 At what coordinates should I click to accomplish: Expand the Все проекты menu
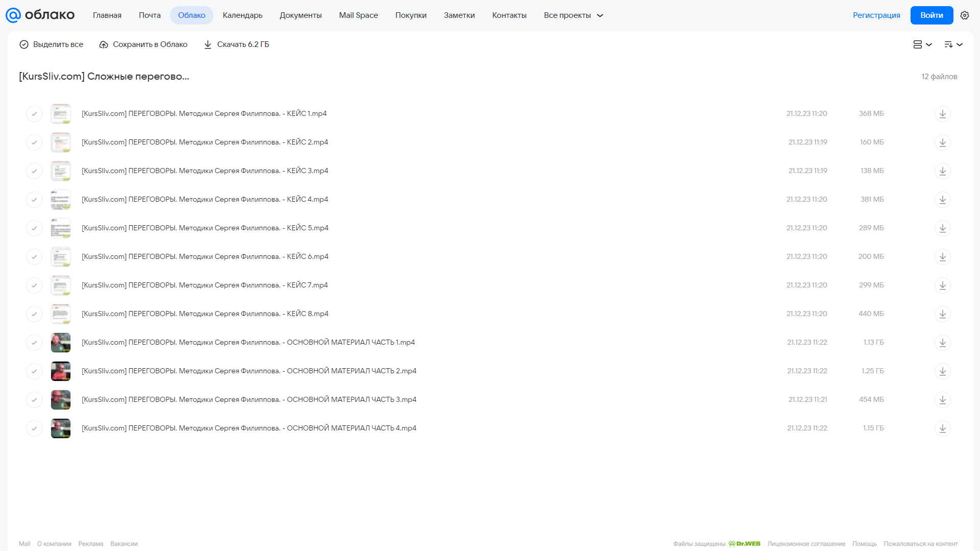point(573,15)
